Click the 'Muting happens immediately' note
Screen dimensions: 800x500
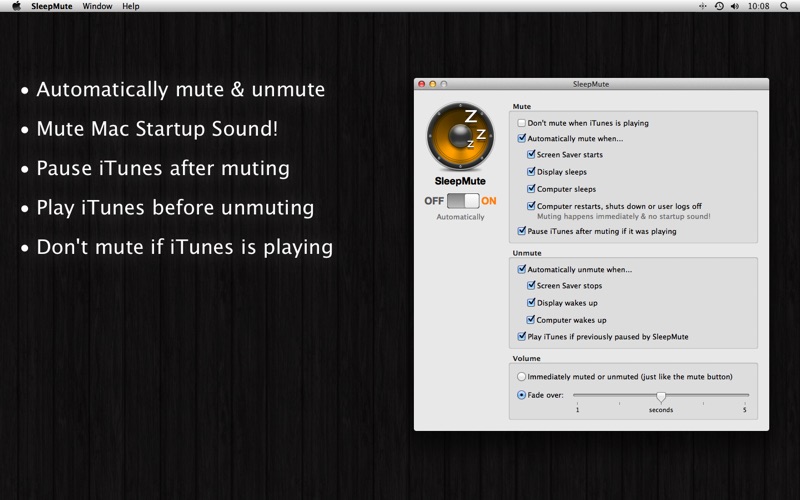coord(623,216)
